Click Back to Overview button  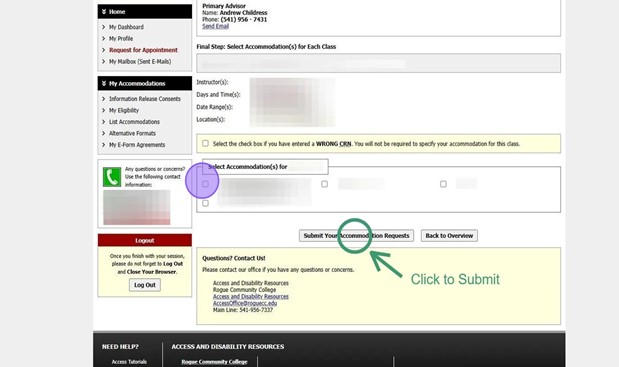point(449,236)
